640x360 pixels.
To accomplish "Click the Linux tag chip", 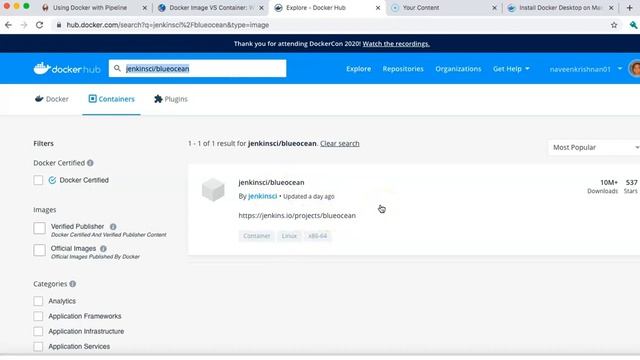I will coord(289,236).
